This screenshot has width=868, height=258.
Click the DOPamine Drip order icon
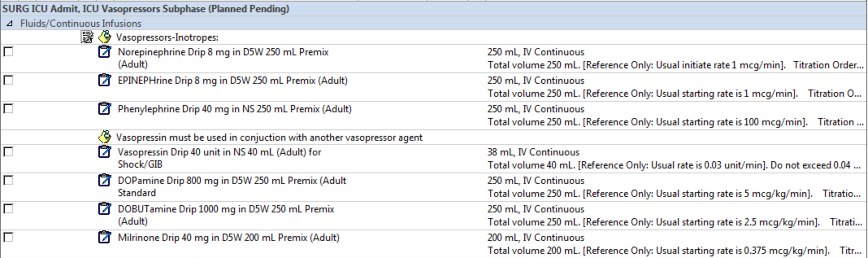tap(104, 181)
